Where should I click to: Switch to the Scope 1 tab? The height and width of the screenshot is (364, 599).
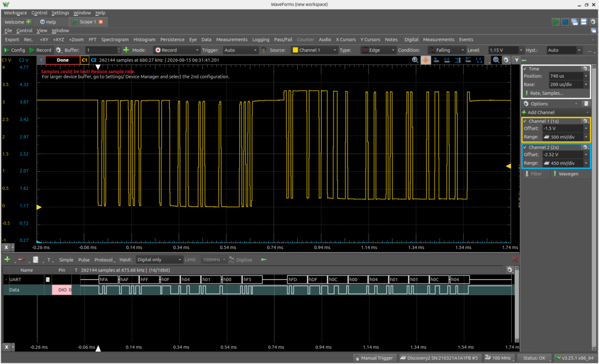[x=88, y=22]
